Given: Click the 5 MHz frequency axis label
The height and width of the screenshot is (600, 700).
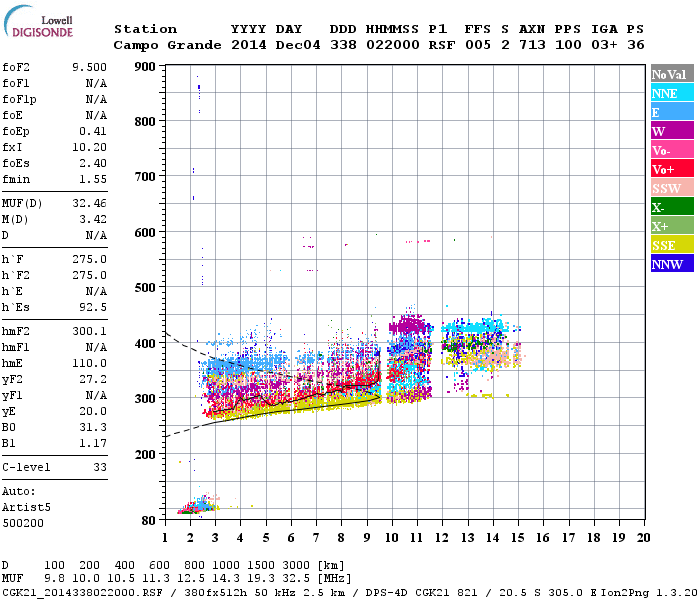Looking at the screenshot, I should tap(266, 538).
